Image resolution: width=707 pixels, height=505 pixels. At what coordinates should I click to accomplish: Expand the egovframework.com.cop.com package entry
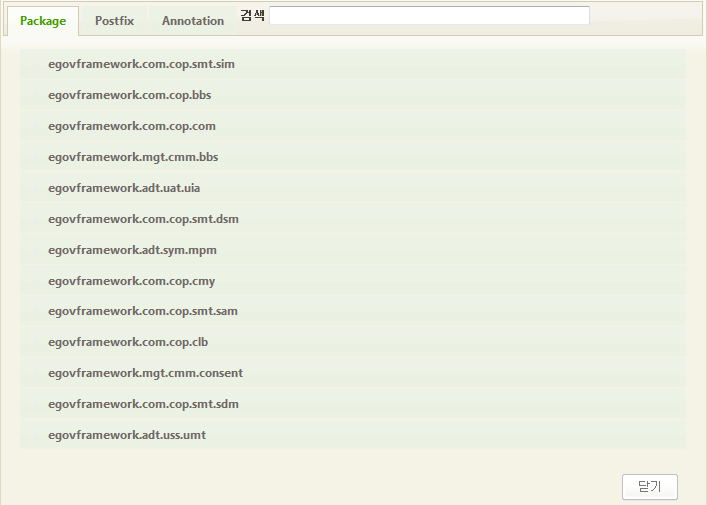(x=131, y=126)
